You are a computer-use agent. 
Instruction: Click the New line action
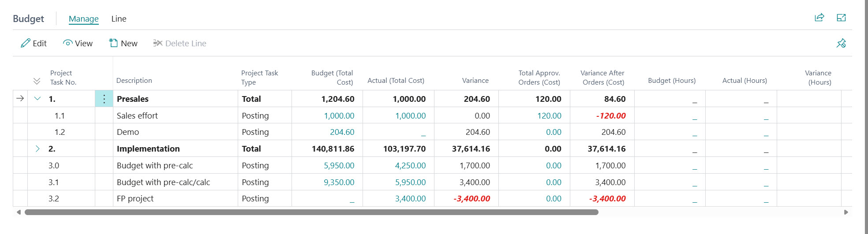[x=123, y=43]
